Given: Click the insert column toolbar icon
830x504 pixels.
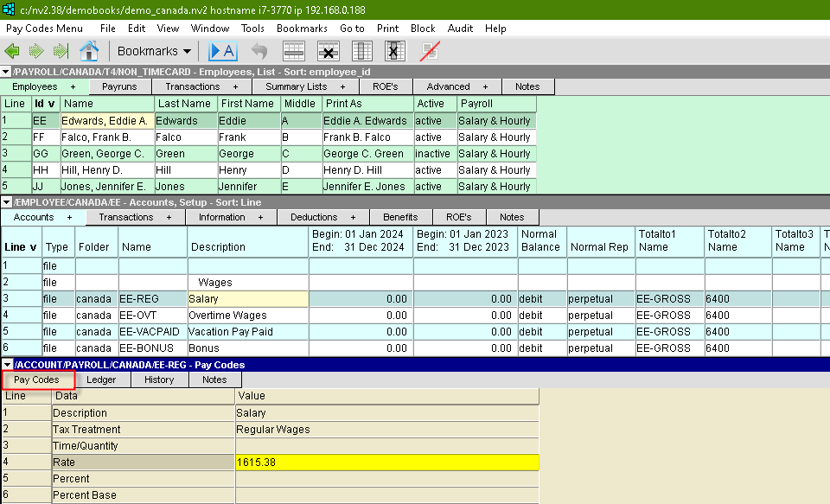Looking at the screenshot, I should [x=361, y=51].
